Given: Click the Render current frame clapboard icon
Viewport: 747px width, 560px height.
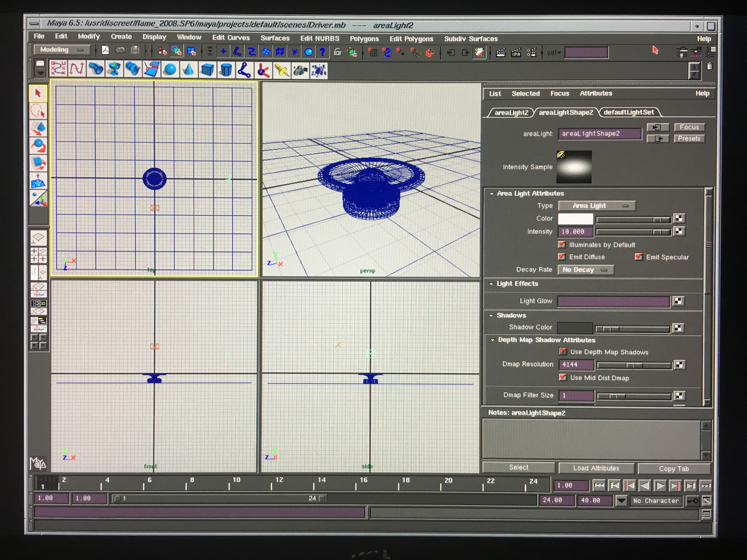Looking at the screenshot, I should pyautogui.click(x=500, y=52).
